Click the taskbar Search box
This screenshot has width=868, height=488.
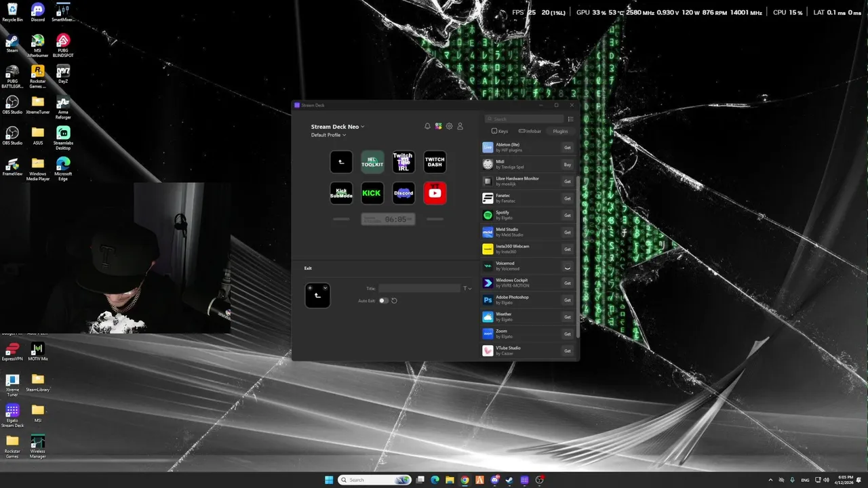[x=375, y=480]
